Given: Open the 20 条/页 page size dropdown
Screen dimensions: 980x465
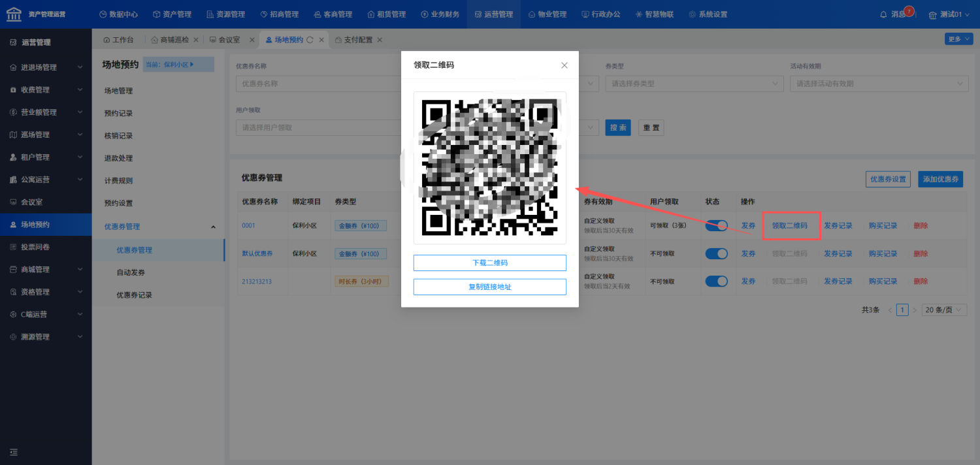Looking at the screenshot, I should coord(945,310).
